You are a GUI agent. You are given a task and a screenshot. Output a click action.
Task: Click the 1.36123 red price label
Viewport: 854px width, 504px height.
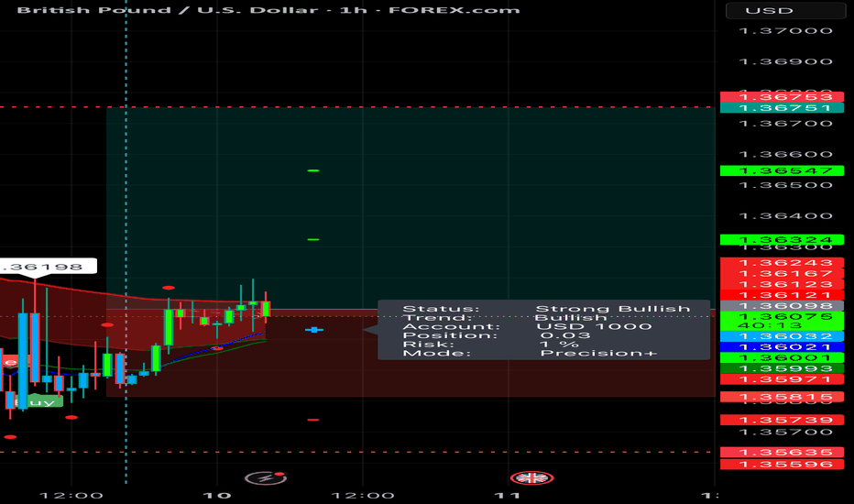[783, 284]
